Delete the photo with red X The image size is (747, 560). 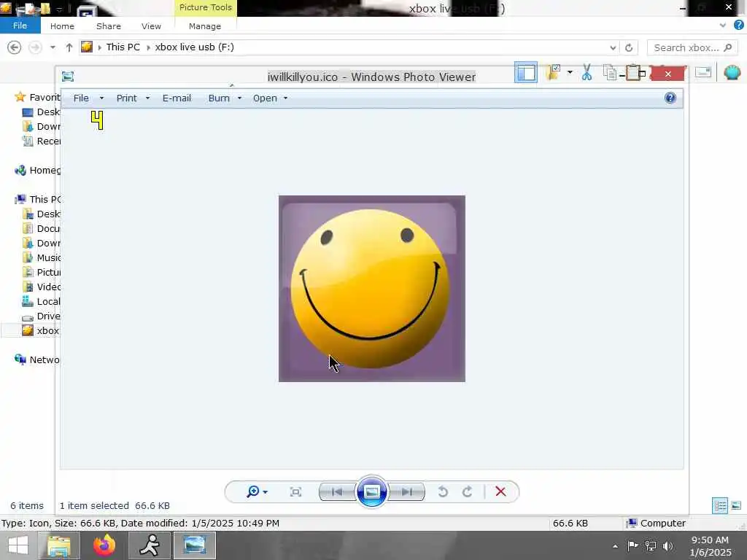pos(500,491)
